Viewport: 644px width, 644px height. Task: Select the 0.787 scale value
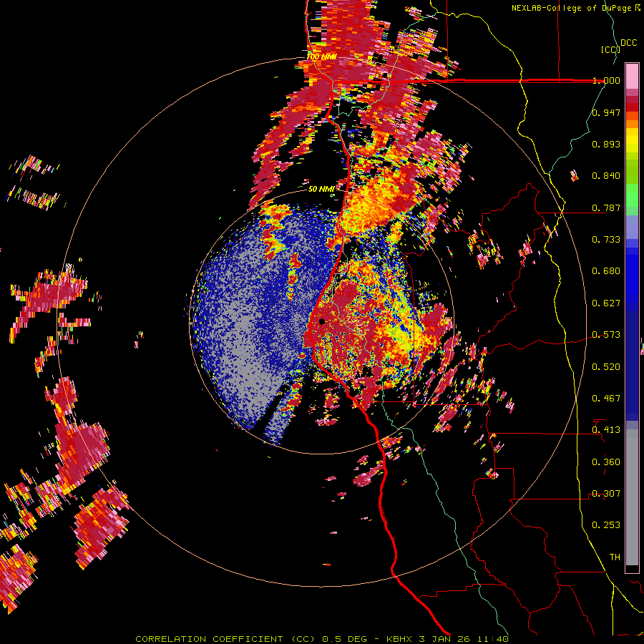(x=606, y=208)
